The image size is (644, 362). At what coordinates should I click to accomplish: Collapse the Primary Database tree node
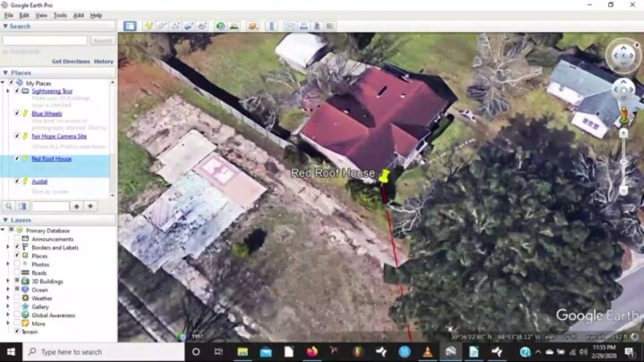tap(4, 231)
